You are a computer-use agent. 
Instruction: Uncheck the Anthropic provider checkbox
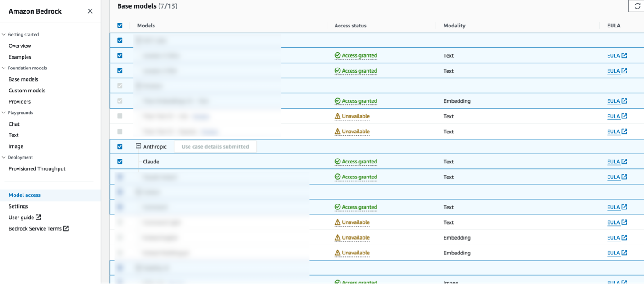(120, 146)
